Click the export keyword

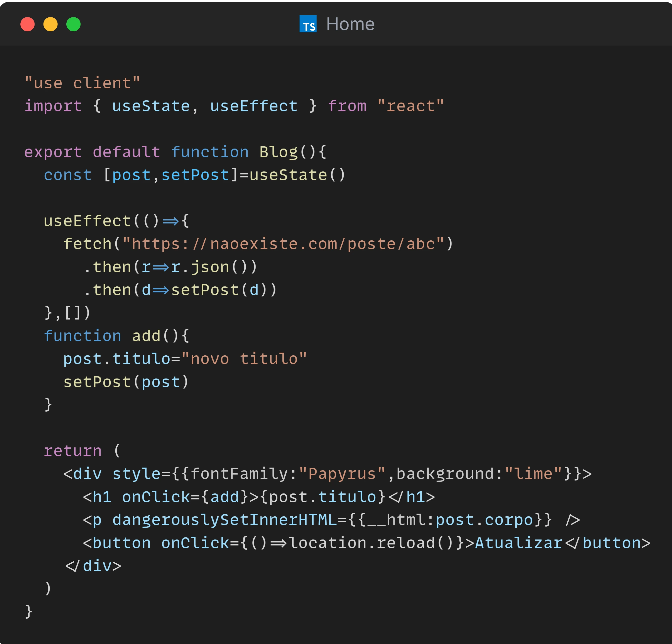(53, 152)
